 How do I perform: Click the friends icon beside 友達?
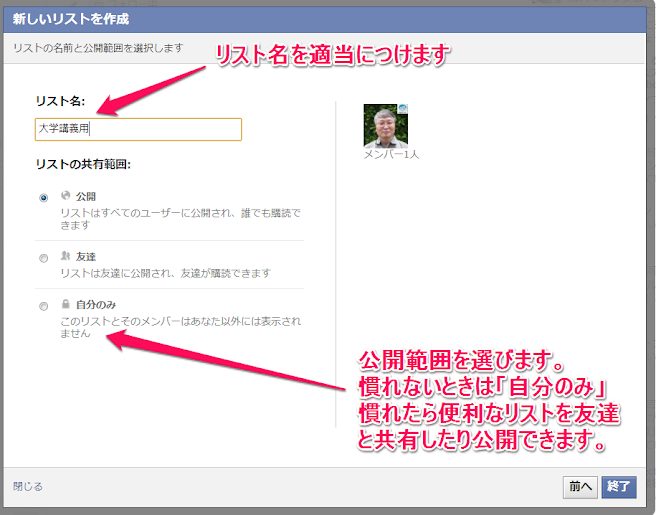(66, 256)
